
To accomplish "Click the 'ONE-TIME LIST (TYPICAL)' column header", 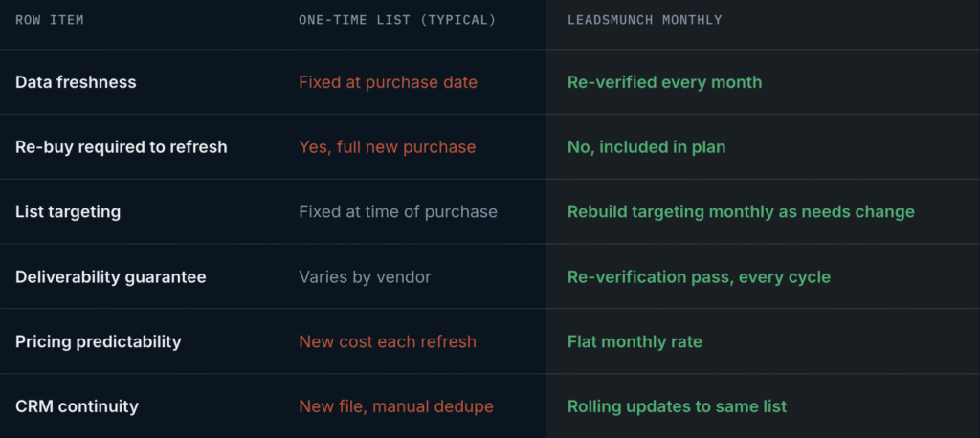I will click(x=397, y=20).
